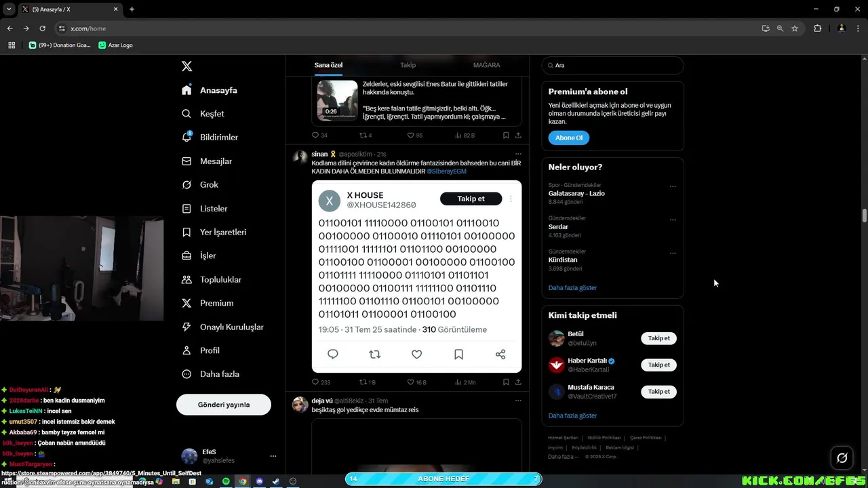Screen dimensions: 868x488
Task: Go to Anasayfa home page
Action: point(210,90)
